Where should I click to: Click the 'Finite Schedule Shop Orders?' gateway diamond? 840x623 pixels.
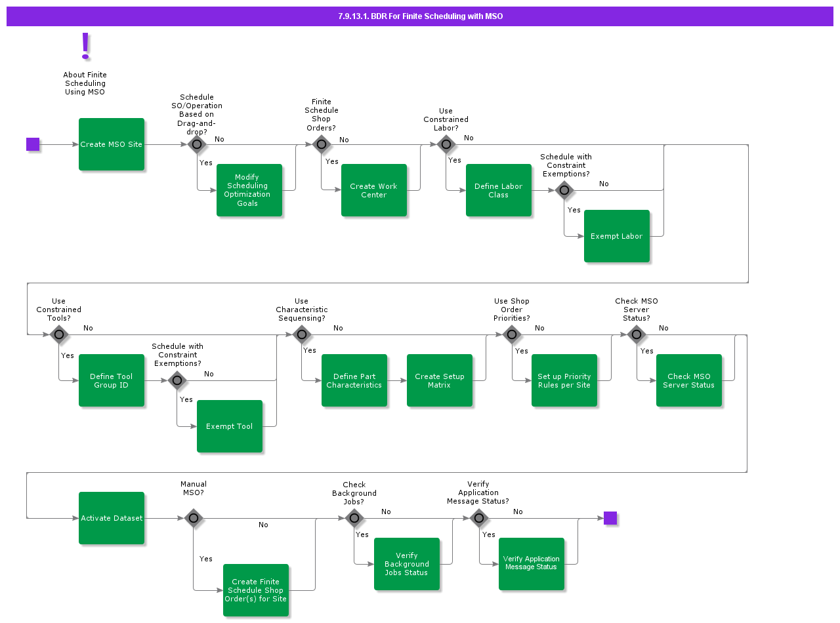[x=322, y=144]
